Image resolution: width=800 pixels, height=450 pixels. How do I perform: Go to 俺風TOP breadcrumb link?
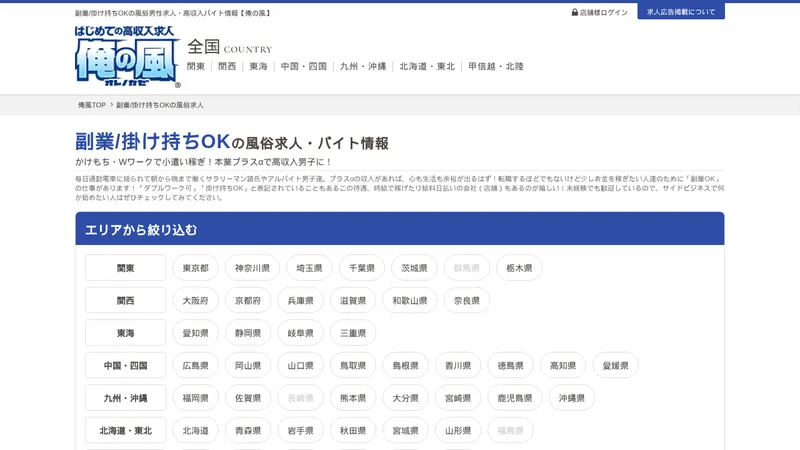tap(92, 105)
